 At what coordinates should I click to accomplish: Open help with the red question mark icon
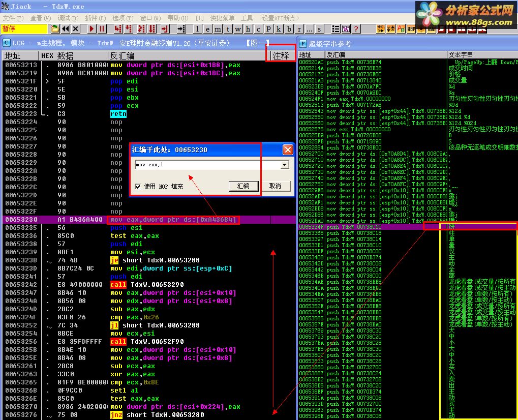(356, 29)
